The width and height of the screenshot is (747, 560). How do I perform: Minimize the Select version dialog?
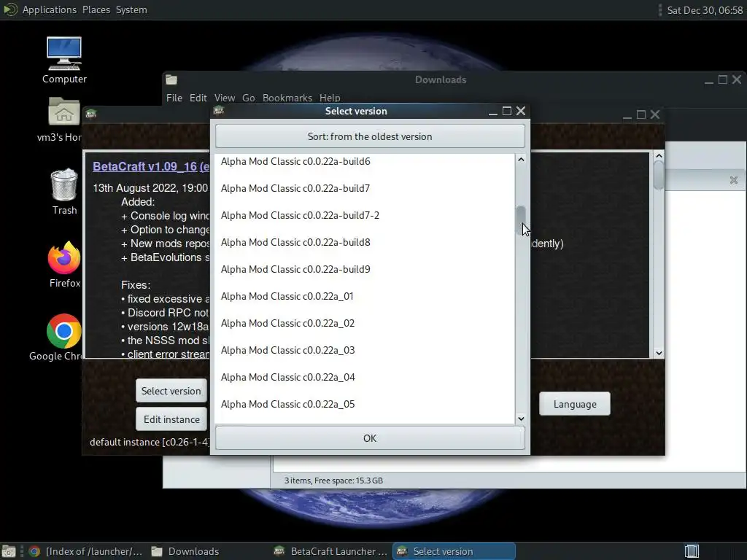[493, 111]
